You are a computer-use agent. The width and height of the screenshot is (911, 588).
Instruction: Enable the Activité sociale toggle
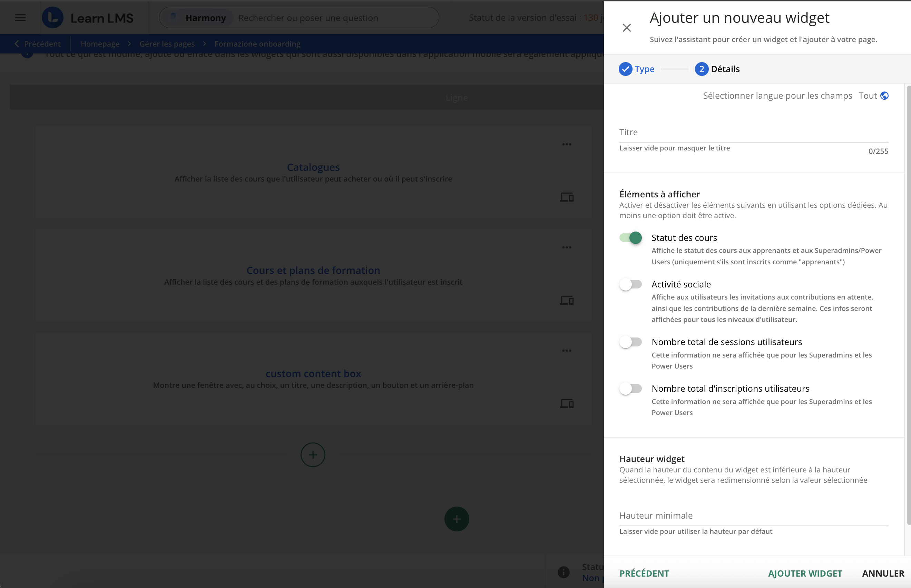[x=631, y=284]
